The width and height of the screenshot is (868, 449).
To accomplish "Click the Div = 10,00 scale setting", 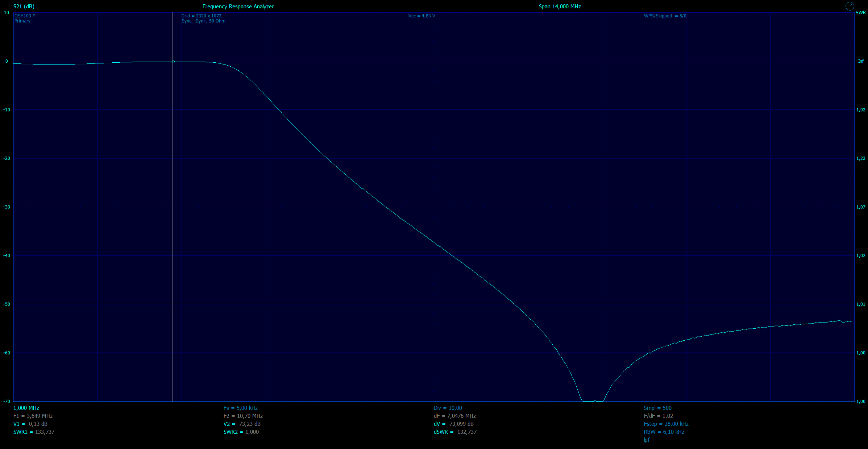I will coord(448,408).
